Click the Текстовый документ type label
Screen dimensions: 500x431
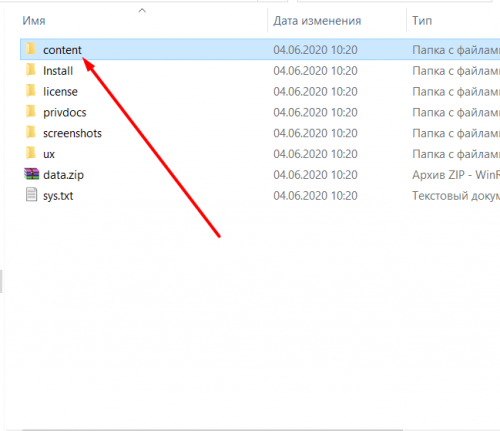[456, 196]
